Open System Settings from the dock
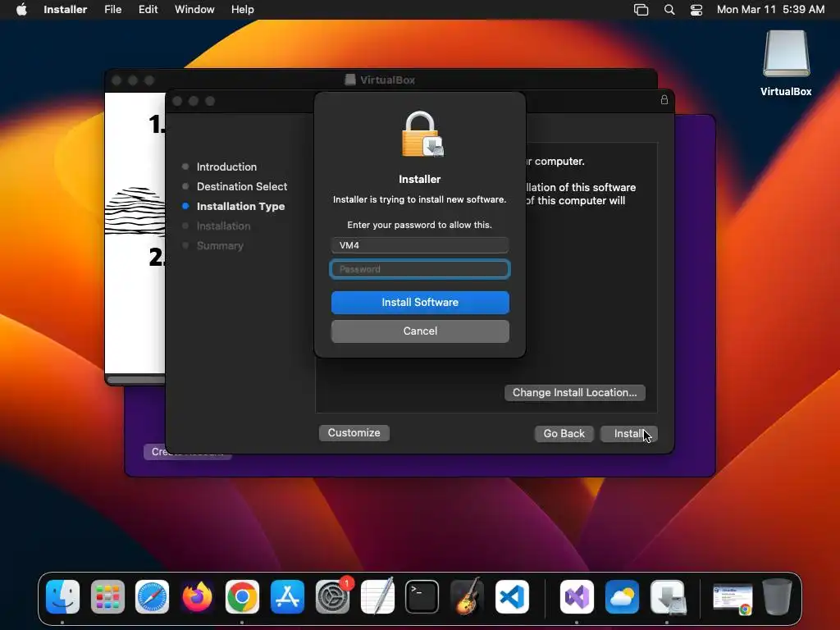This screenshot has width=840, height=630. click(x=332, y=597)
